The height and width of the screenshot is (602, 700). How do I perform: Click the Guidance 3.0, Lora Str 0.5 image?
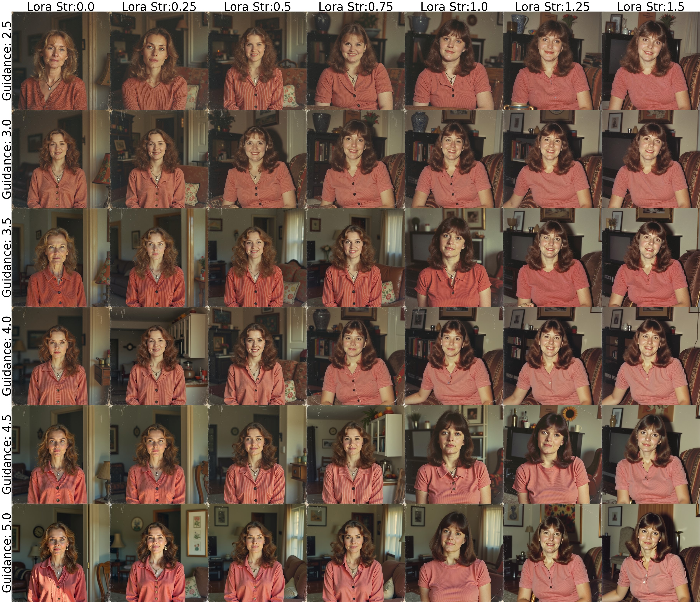(x=257, y=159)
